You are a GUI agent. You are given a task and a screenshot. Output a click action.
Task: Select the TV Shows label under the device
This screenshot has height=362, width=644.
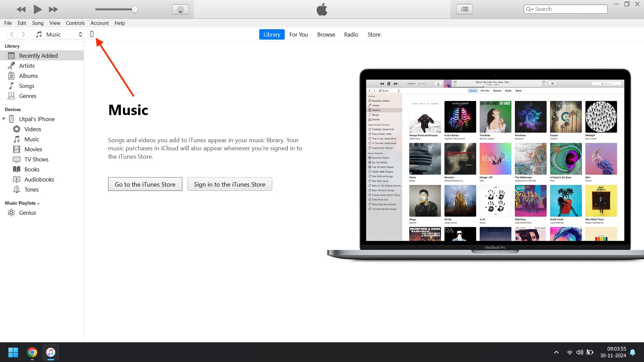tap(37, 159)
